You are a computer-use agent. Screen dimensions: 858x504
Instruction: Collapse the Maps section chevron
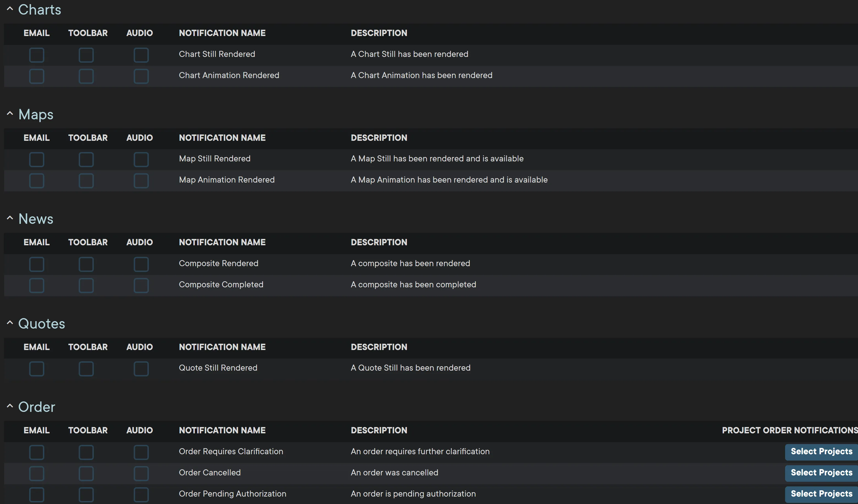click(10, 114)
